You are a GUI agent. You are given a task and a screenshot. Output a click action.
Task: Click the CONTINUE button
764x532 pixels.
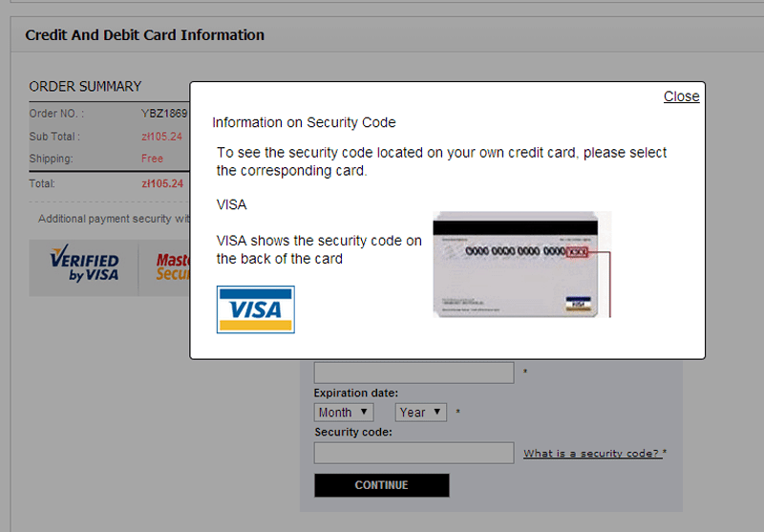(x=381, y=485)
